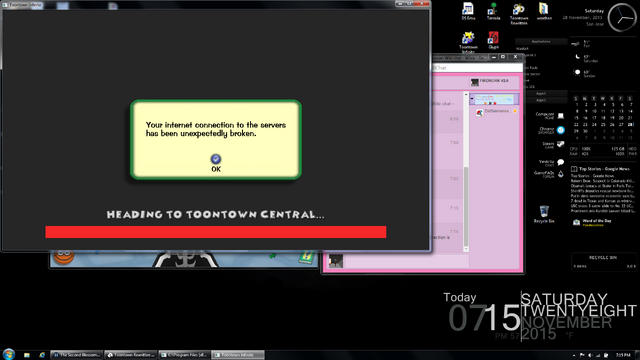Open Computer from the launcher widget
The width and height of the screenshot is (640, 360).
(560, 116)
